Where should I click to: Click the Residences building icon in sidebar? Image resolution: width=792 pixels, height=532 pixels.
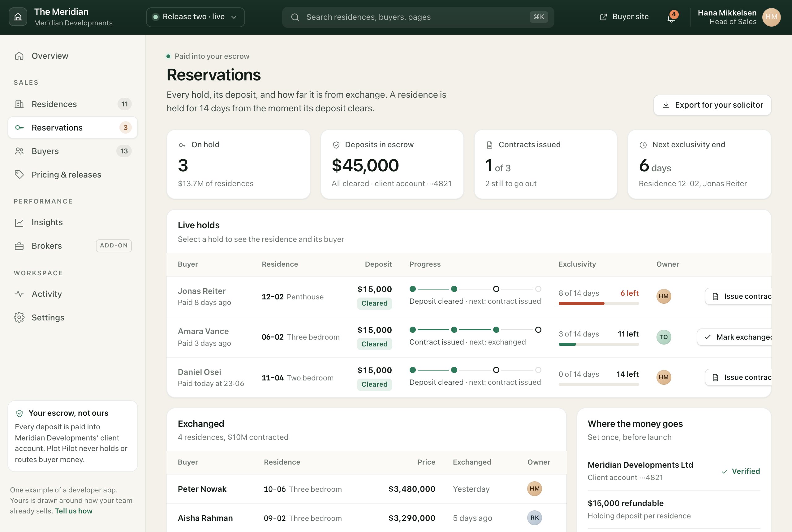pos(19,104)
